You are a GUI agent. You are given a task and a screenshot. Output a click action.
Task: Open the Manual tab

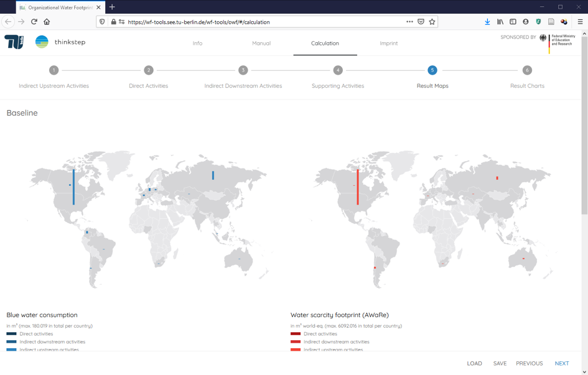(261, 44)
